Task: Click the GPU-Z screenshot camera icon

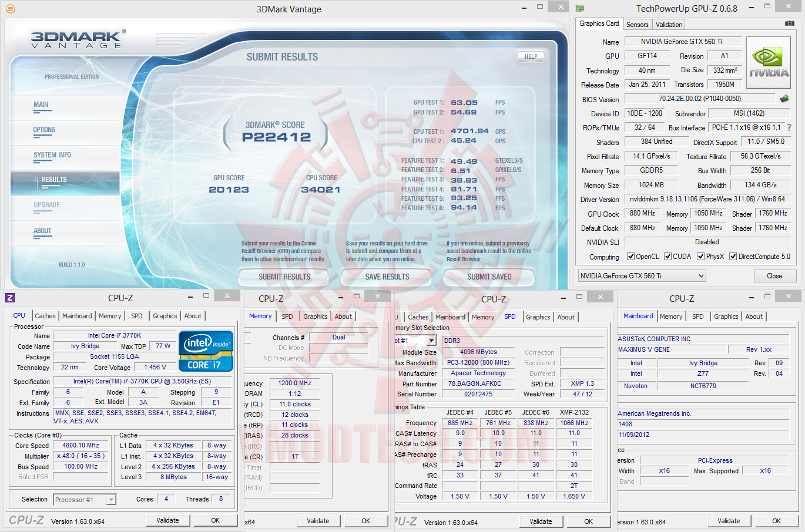Action: pyautogui.click(x=789, y=23)
